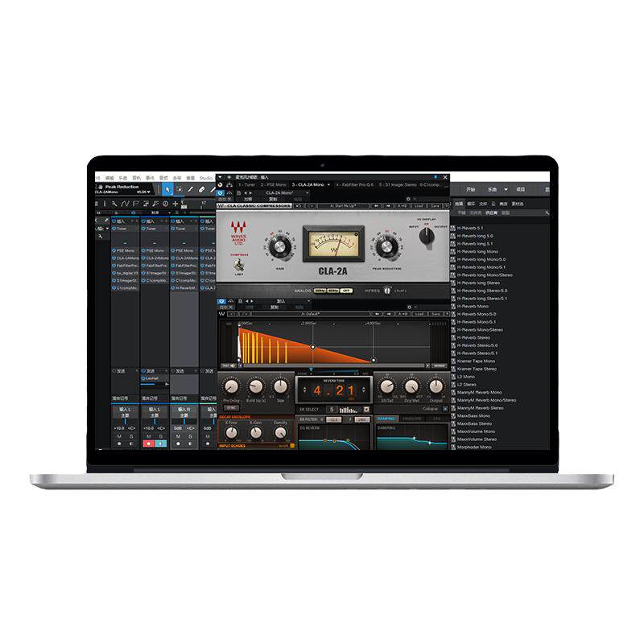The width and height of the screenshot is (644, 644).
Task: Open the Peak Reduction parameter dropdown
Action: 149,192
